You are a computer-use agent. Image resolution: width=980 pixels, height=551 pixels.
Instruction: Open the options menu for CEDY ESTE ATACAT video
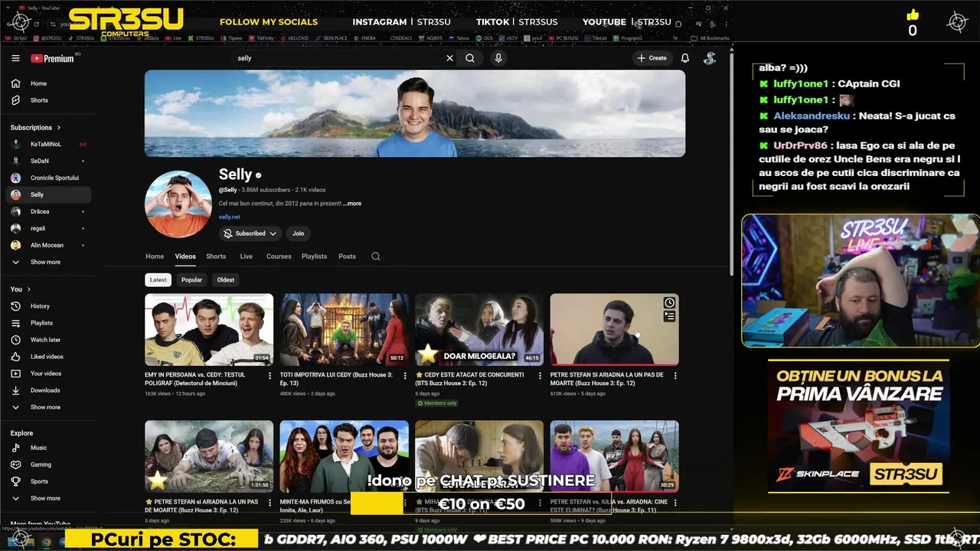point(540,376)
